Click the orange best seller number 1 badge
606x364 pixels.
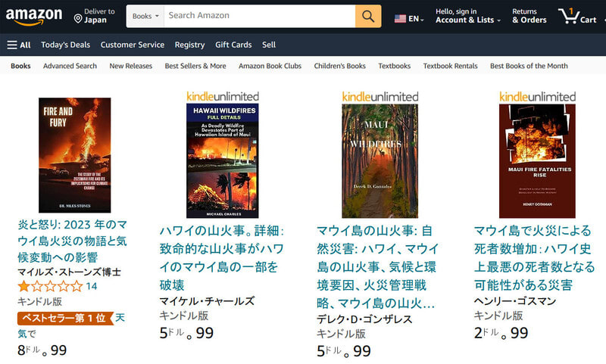(66, 318)
